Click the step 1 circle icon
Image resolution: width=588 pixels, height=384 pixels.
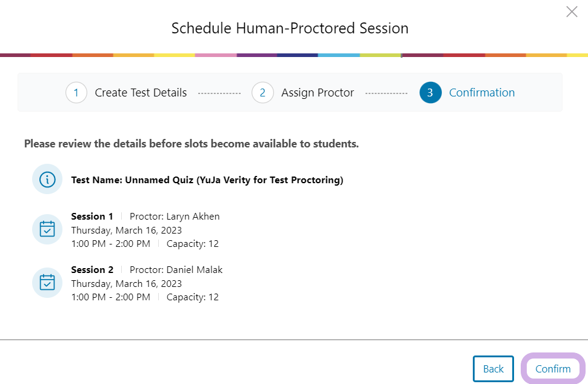pos(76,93)
